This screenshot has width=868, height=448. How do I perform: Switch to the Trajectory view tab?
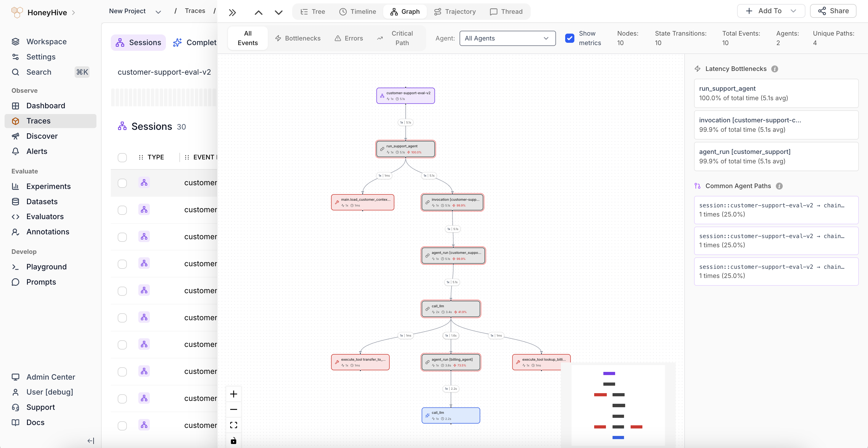455,12
